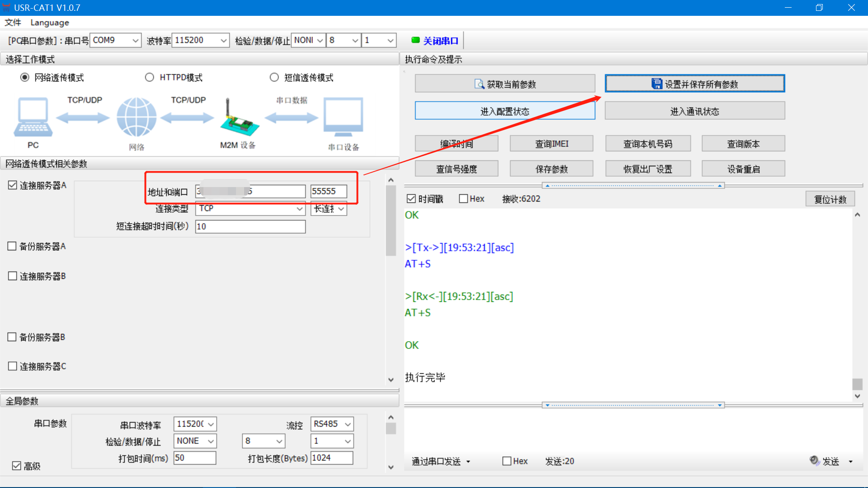This screenshot has width=868, height=488.
Task: Click the network globe icon in diagram
Action: pos(137,117)
